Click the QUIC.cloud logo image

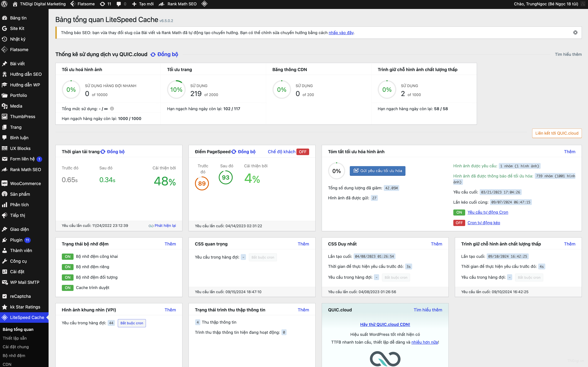[x=385, y=359]
